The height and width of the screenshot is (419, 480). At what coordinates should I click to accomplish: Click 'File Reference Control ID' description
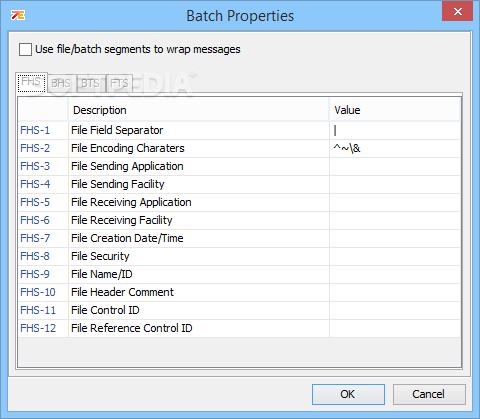tap(132, 328)
